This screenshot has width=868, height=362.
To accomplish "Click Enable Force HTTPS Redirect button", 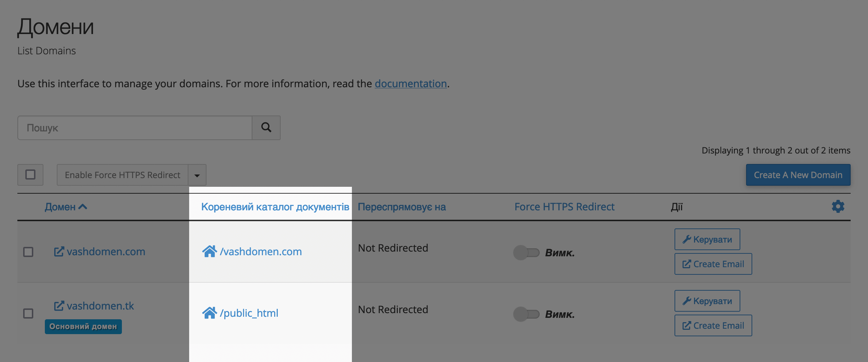I will (x=123, y=175).
